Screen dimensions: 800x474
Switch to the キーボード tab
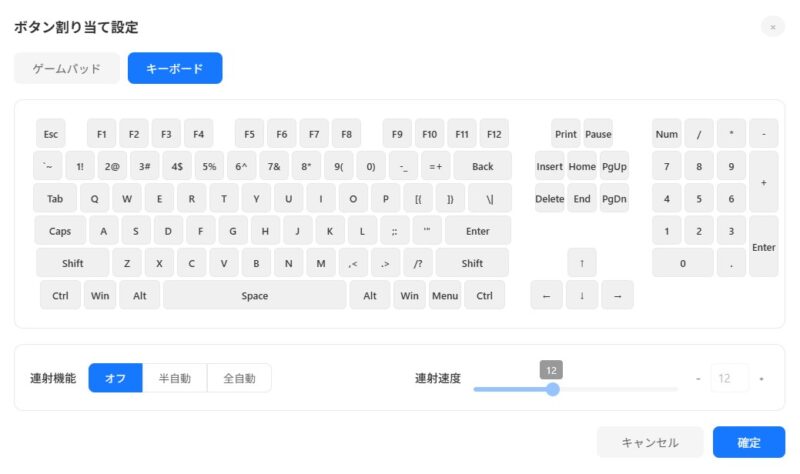point(175,68)
